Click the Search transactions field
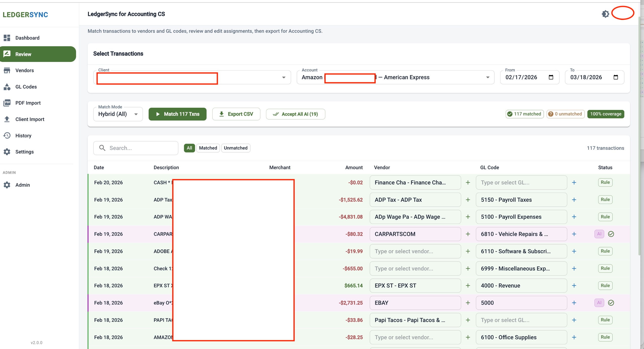This screenshot has width=644, height=349. pyautogui.click(x=141, y=148)
